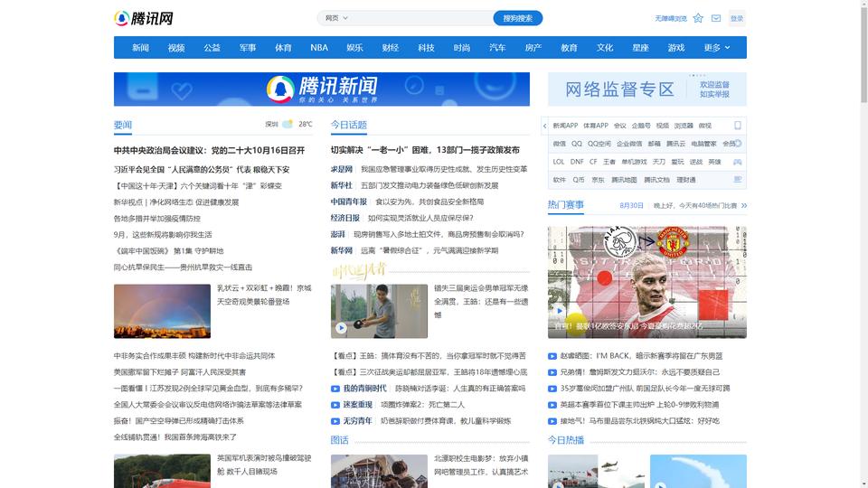The image size is (868, 488).
Task: Select the 热门赛事 section heading
Action: click(566, 205)
